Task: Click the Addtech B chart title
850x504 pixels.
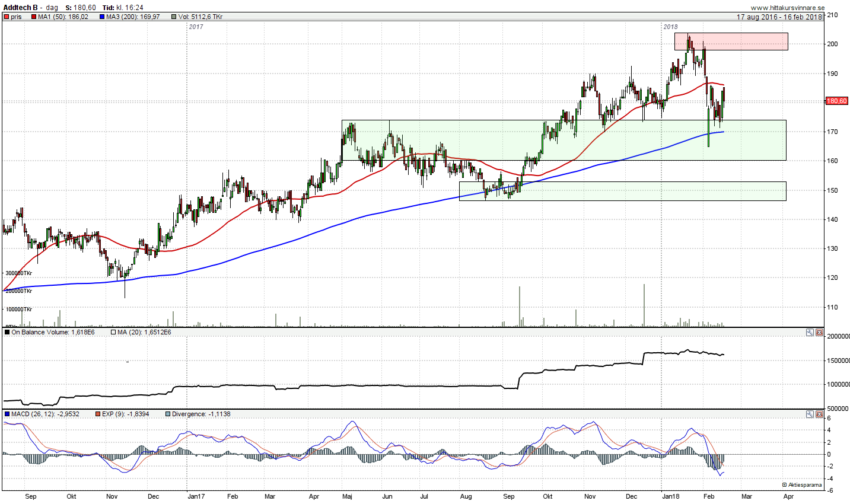Action: coord(21,8)
